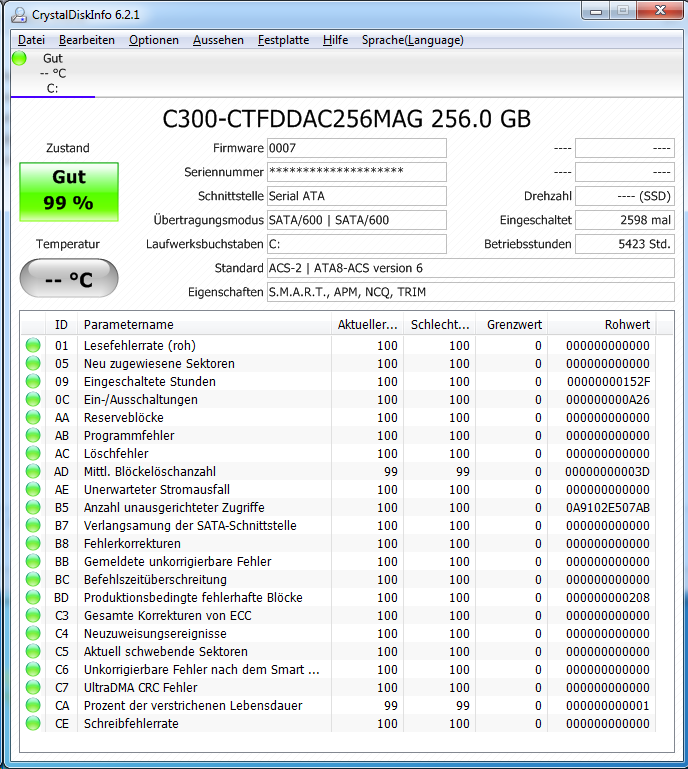Click the Parametername column header

pos(204,325)
